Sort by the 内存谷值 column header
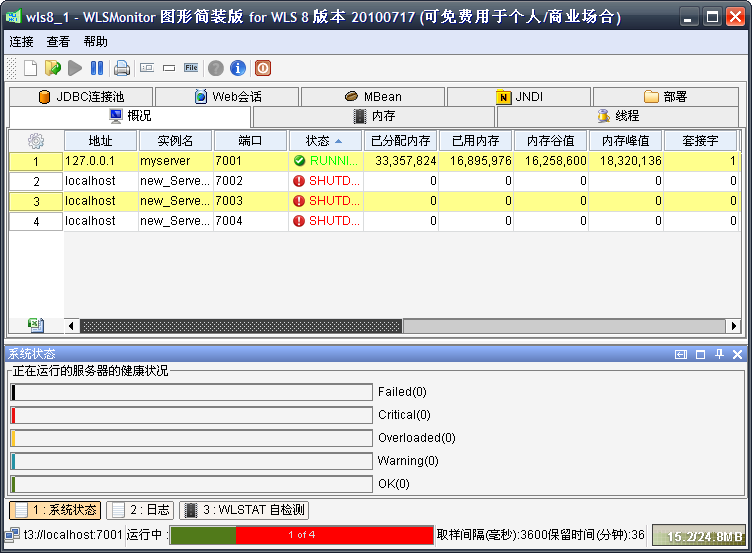This screenshot has width=752, height=553. tap(550, 141)
